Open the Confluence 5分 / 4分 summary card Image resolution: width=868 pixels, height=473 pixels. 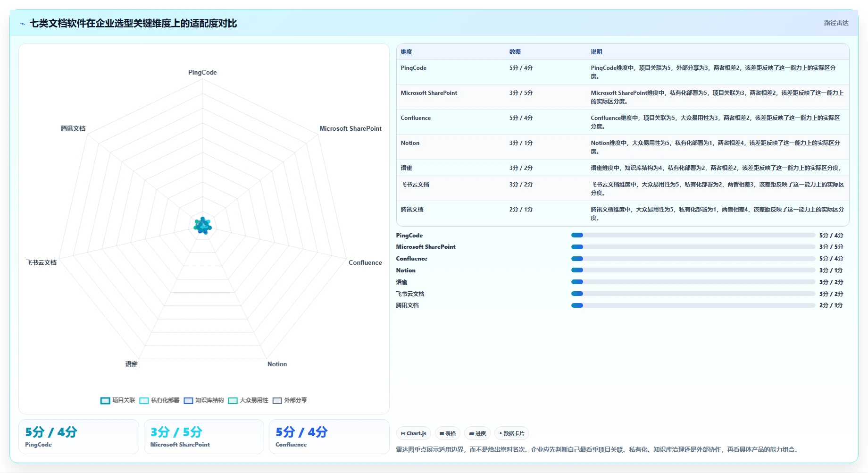pyautogui.click(x=329, y=437)
